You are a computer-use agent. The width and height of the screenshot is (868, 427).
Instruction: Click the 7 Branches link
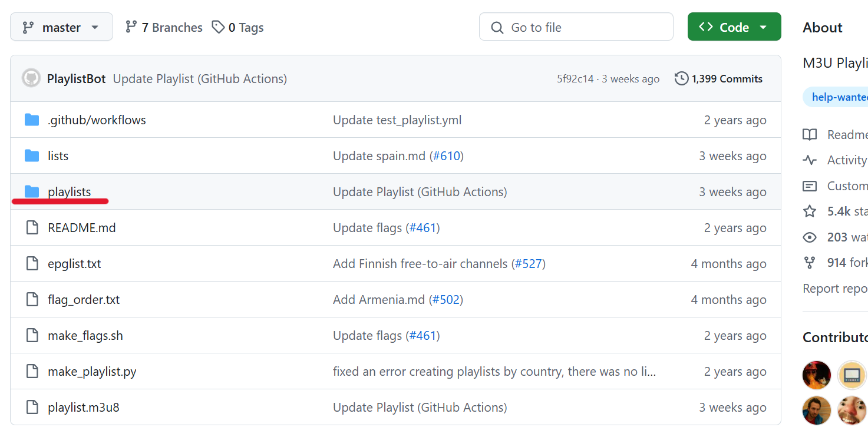point(164,27)
